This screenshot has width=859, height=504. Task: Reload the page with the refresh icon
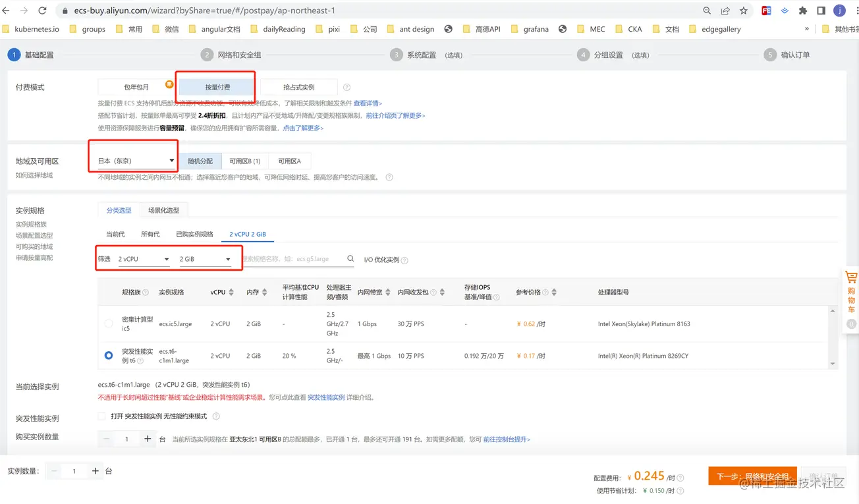[42, 11]
